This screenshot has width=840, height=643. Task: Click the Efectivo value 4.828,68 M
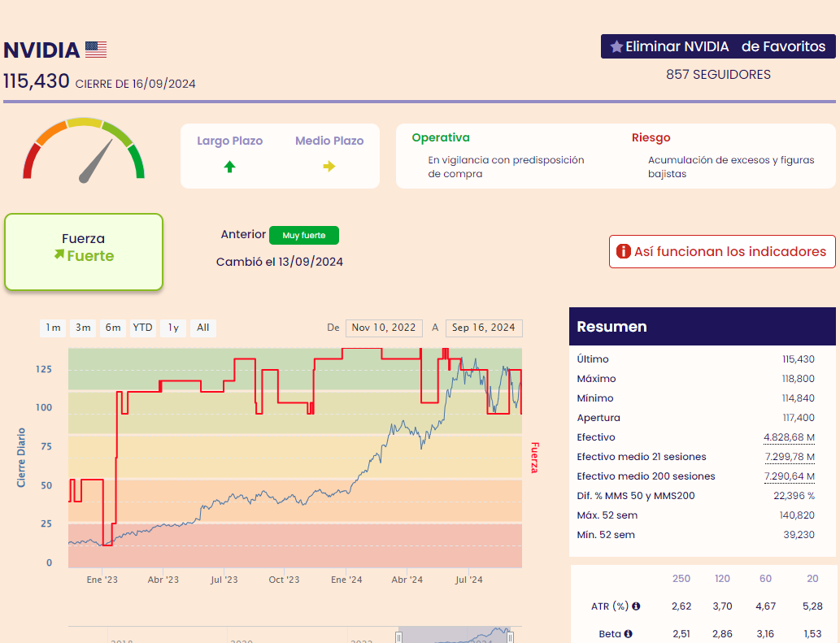click(x=789, y=437)
